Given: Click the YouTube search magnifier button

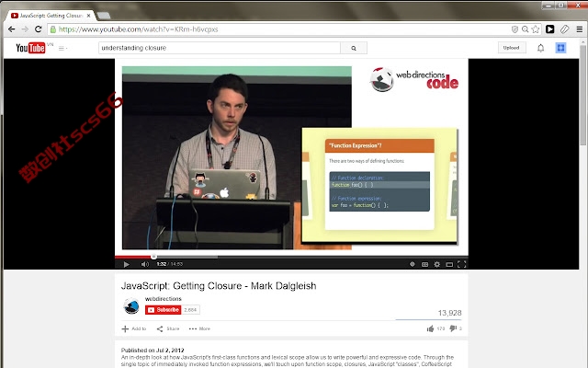Looking at the screenshot, I should pos(353,48).
